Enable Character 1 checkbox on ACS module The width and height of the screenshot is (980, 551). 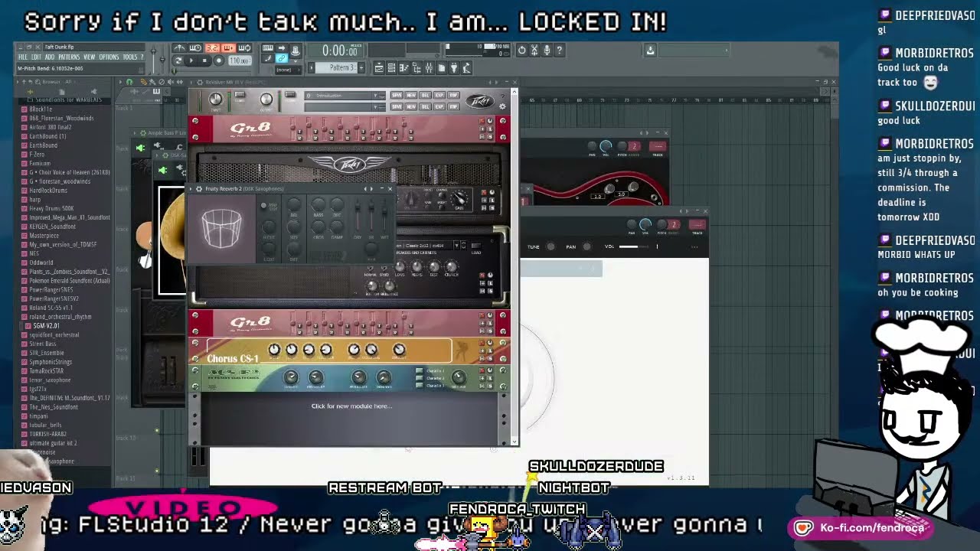[419, 370]
